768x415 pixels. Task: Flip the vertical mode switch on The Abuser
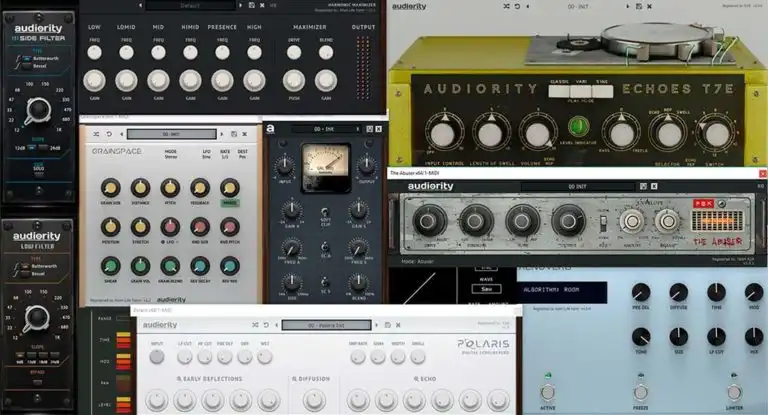click(603, 222)
